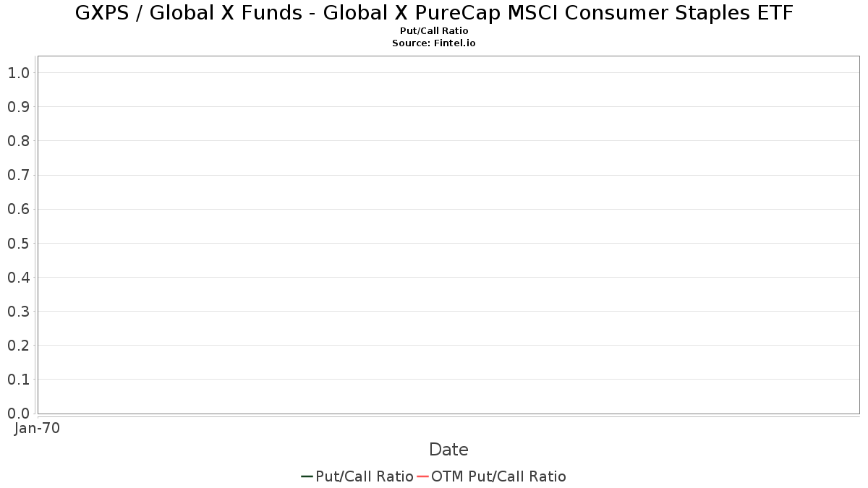Screen dimensions: 868x488
Task: Toggle the OTM Put/Call Ratio legend label
Action: click(x=498, y=476)
